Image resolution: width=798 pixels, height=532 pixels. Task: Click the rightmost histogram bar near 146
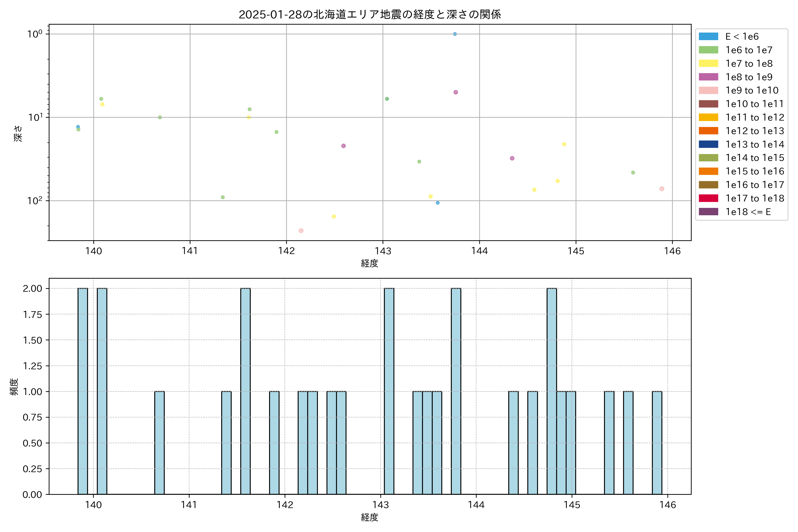tap(657, 443)
